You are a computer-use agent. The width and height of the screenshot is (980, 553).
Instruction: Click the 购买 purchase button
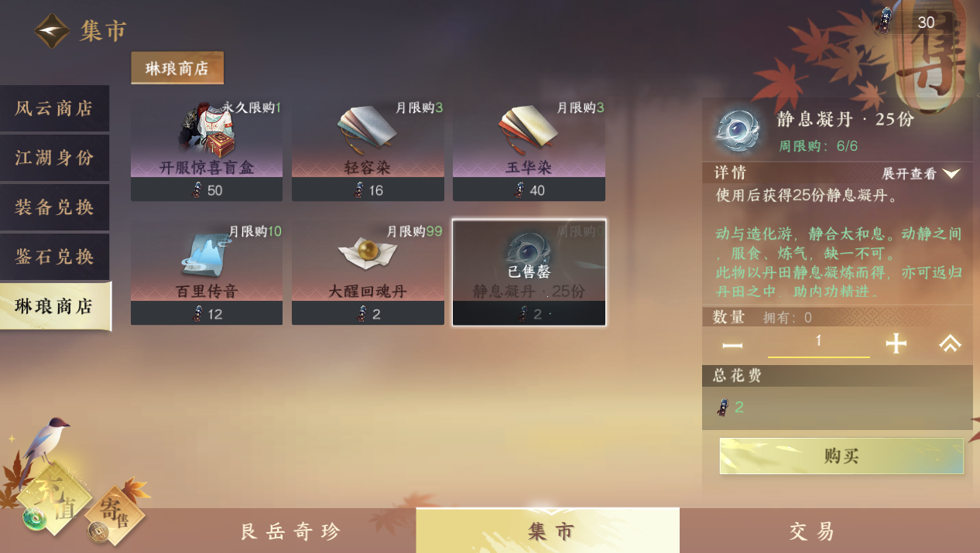[841, 456]
